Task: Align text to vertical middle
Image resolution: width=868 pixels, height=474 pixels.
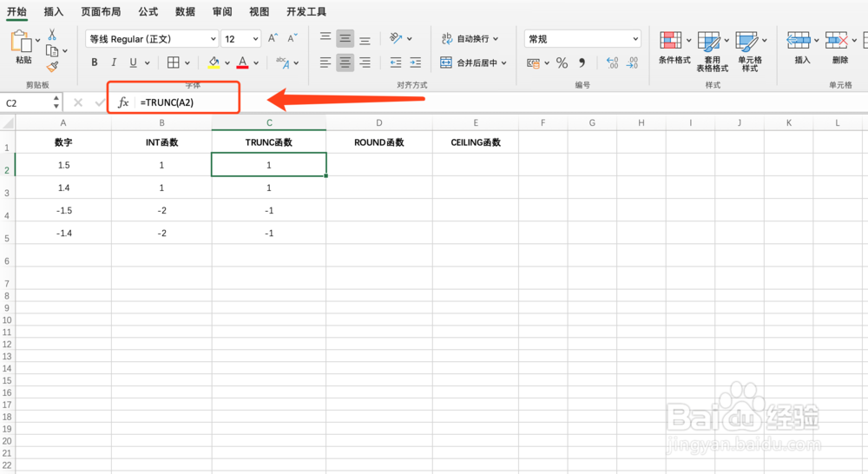Action: click(x=345, y=38)
